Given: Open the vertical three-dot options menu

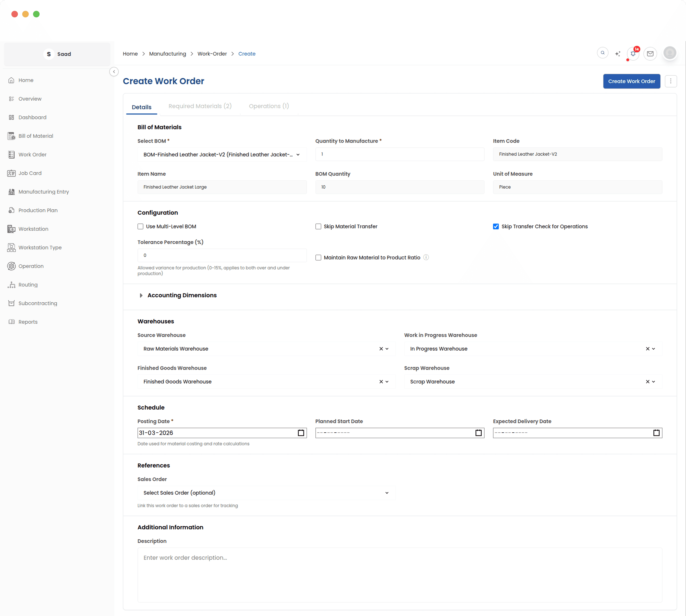Looking at the screenshot, I should [x=670, y=81].
